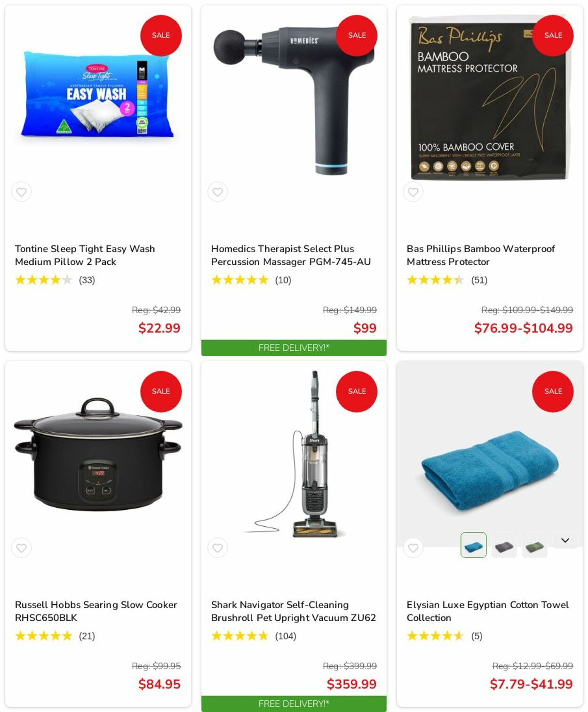This screenshot has height=712, width=588.
Task: View Shark Navigator Self-Cleaning Brushroll Vacuum
Action: (294, 611)
